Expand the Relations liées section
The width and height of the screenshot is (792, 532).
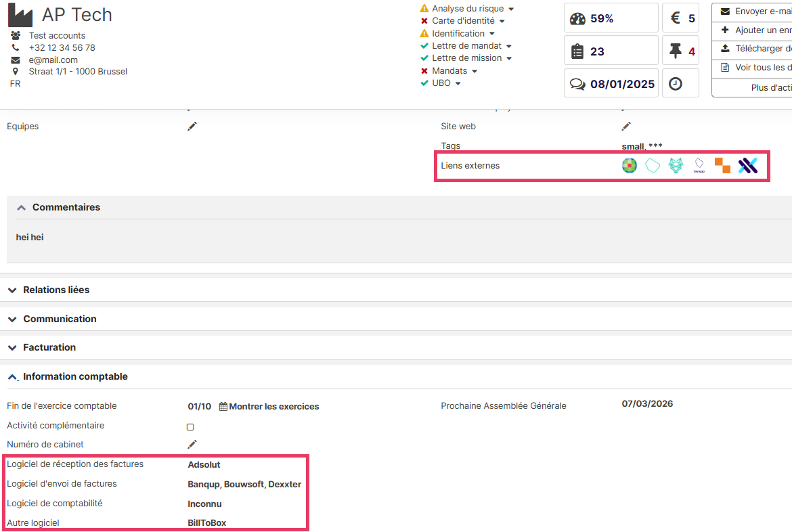(13, 290)
